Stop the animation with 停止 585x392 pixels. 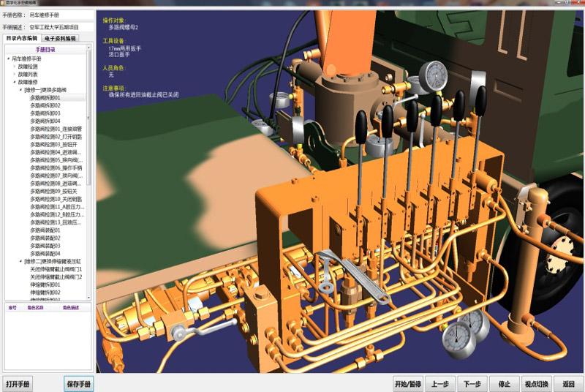[505, 384]
